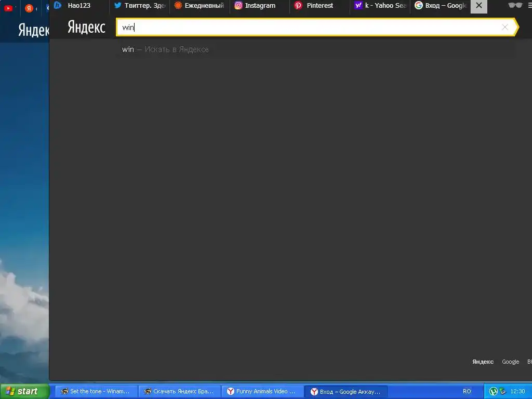Viewport: 532px width, 399px height.
Task: Click the Yahoo favicon
Action: click(x=358, y=5)
